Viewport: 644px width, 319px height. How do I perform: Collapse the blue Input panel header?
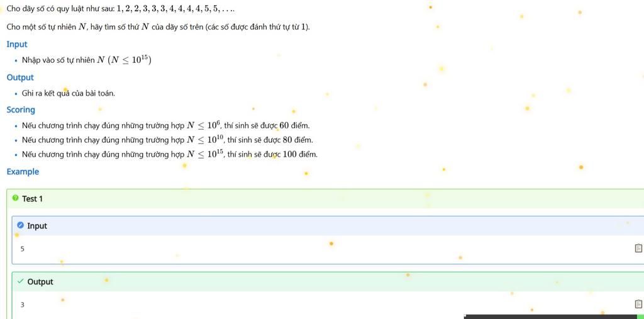click(328, 226)
